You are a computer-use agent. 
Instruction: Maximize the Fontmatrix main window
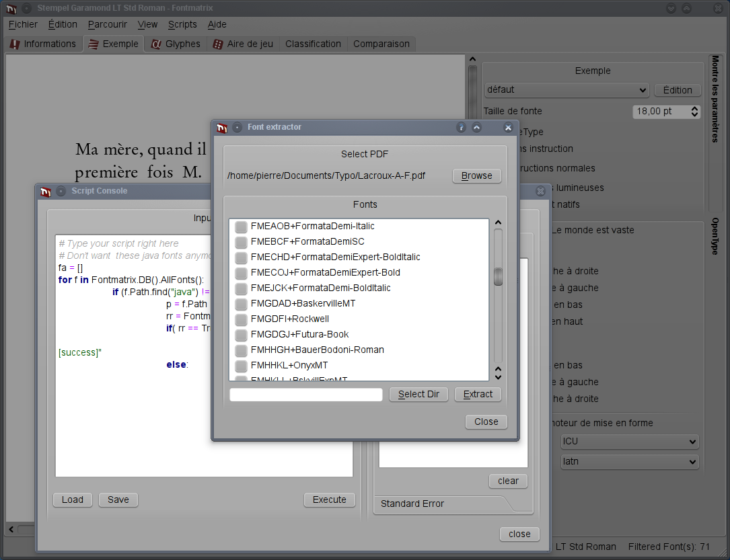[687, 8]
